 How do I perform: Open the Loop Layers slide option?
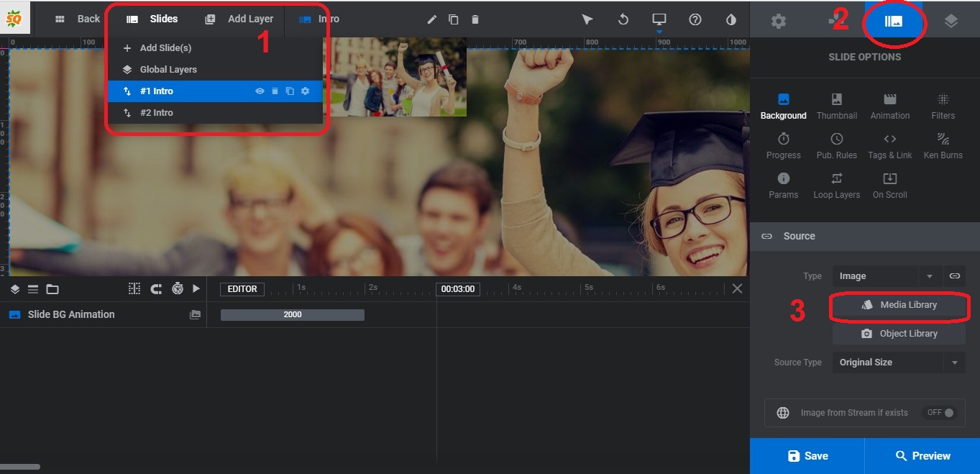[837, 186]
